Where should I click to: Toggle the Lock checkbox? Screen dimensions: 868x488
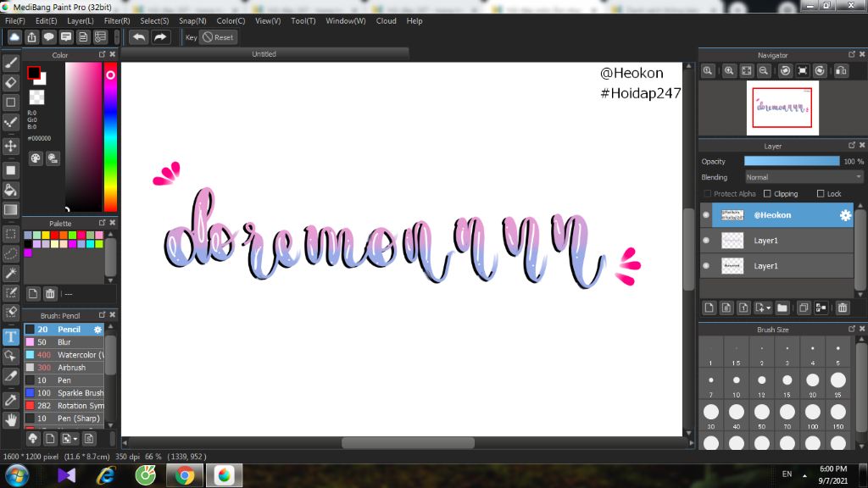coord(821,194)
